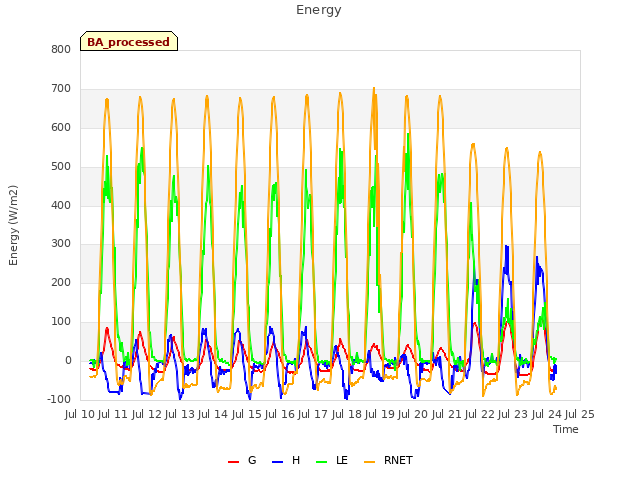Click the -100 y-axis tick label
The width and height of the screenshot is (640, 480).
[59, 399]
